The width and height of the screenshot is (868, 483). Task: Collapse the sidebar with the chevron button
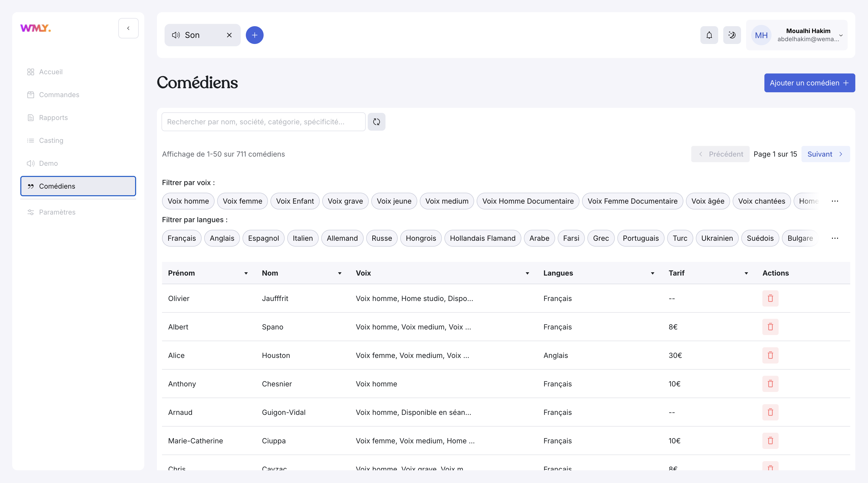click(128, 28)
